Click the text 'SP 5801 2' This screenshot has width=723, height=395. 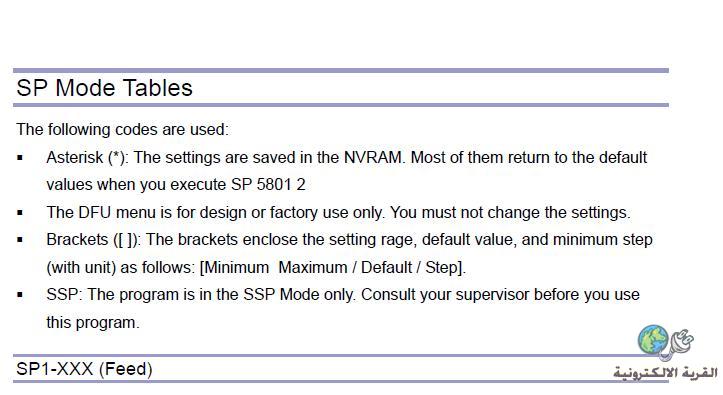coord(268,185)
